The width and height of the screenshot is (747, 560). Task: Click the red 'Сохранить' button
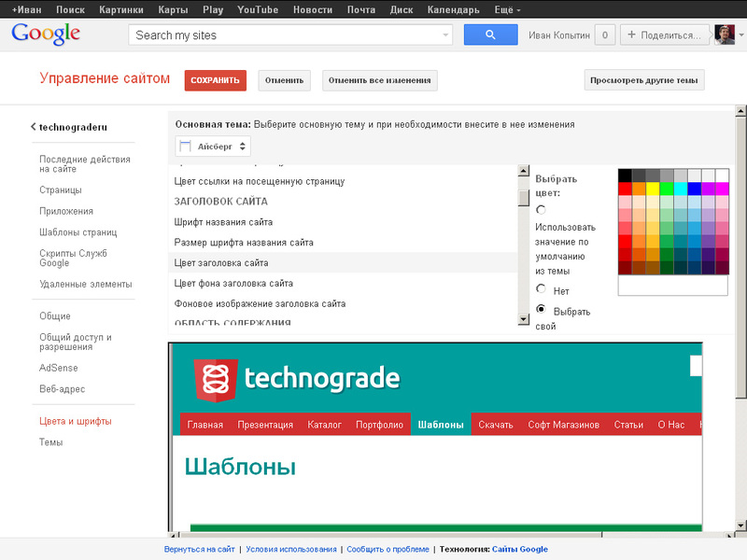click(x=216, y=80)
